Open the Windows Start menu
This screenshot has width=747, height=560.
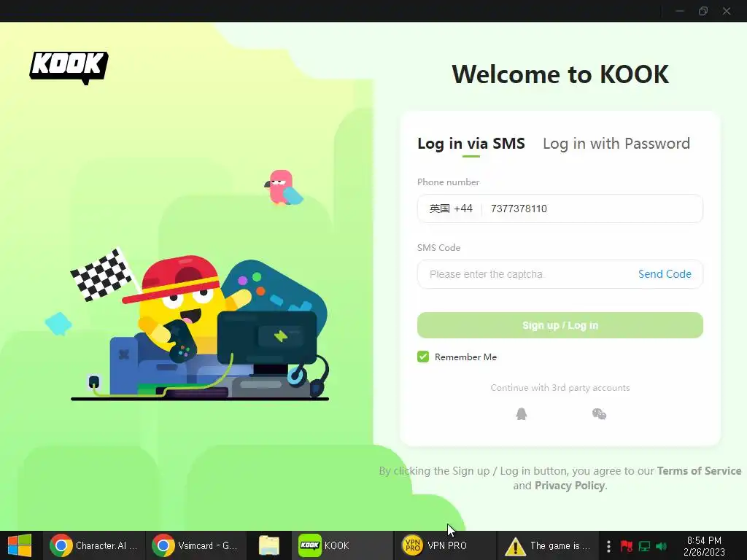[20, 545]
